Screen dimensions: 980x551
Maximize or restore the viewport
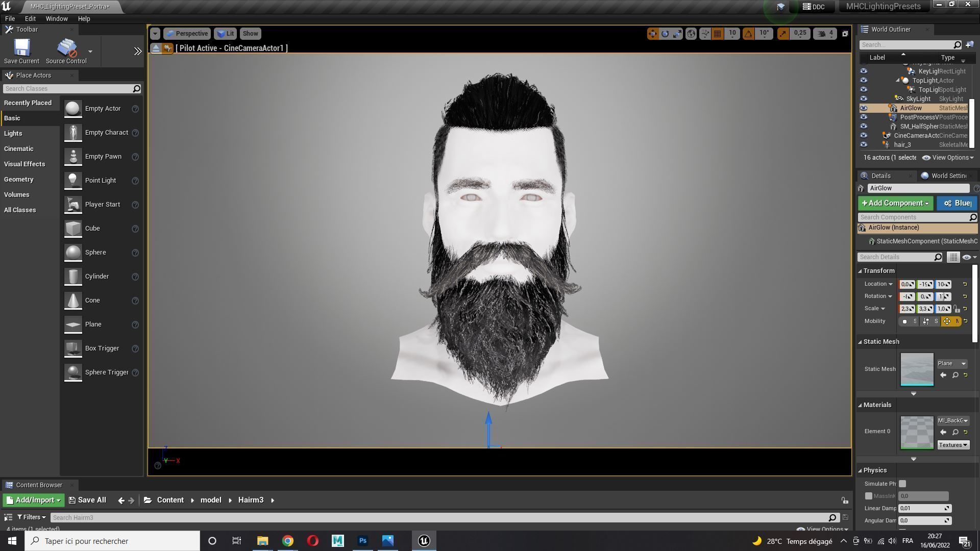point(845,34)
